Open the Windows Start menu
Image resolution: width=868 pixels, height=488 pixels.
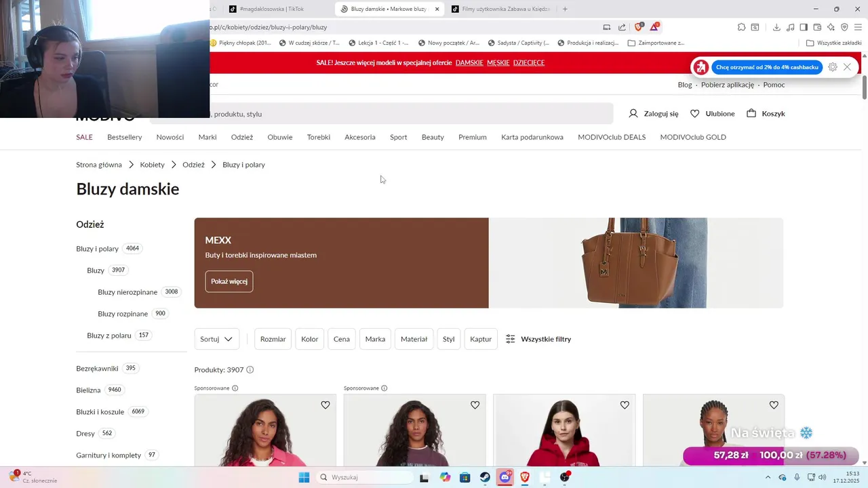304,477
